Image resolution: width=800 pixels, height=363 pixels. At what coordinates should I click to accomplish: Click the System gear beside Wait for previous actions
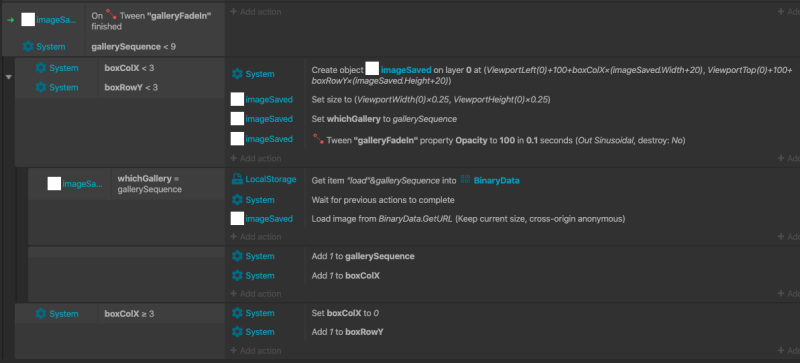[237, 199]
